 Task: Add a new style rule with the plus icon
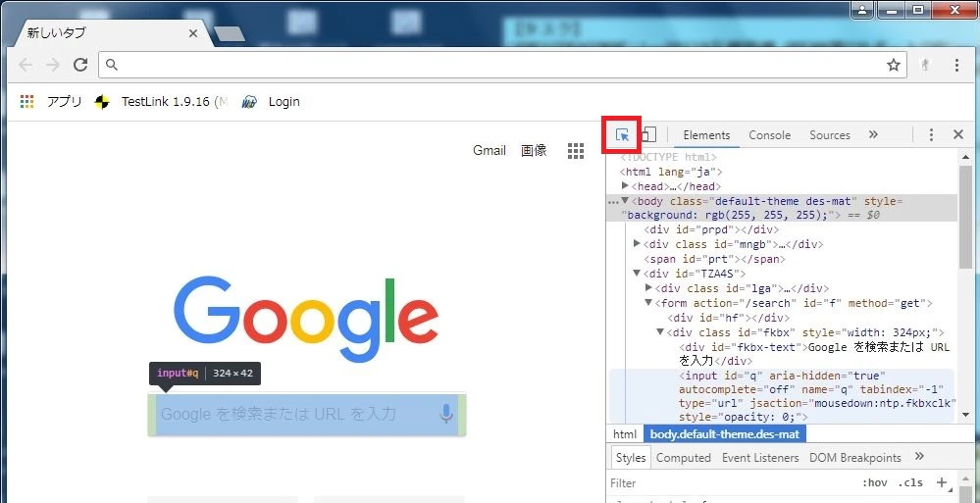point(943,482)
